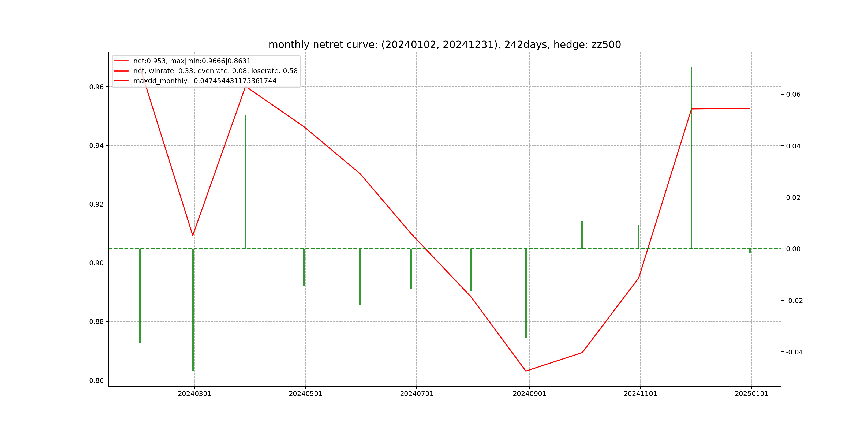This screenshot has height=434, width=868.
Task: Click the legend entry with winrate 0.33
Action: (x=215, y=71)
